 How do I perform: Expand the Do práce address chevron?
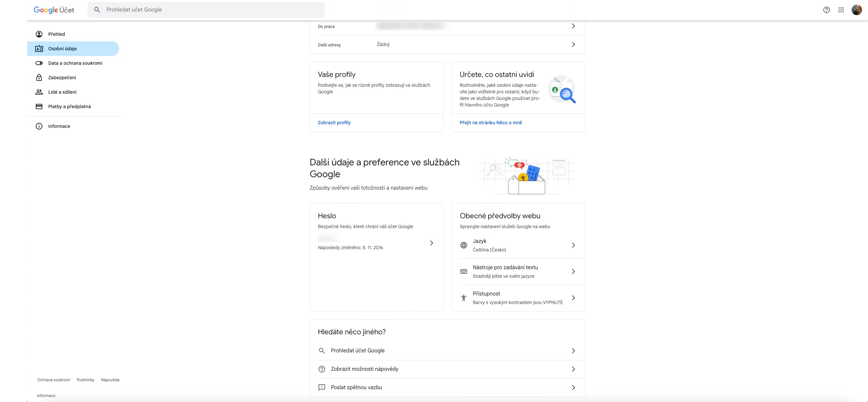tap(573, 26)
